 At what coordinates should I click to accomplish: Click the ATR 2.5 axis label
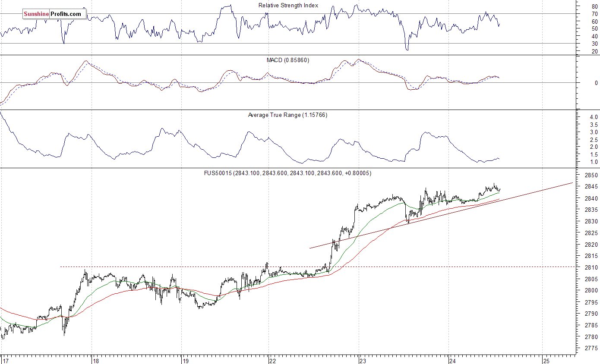coord(594,140)
